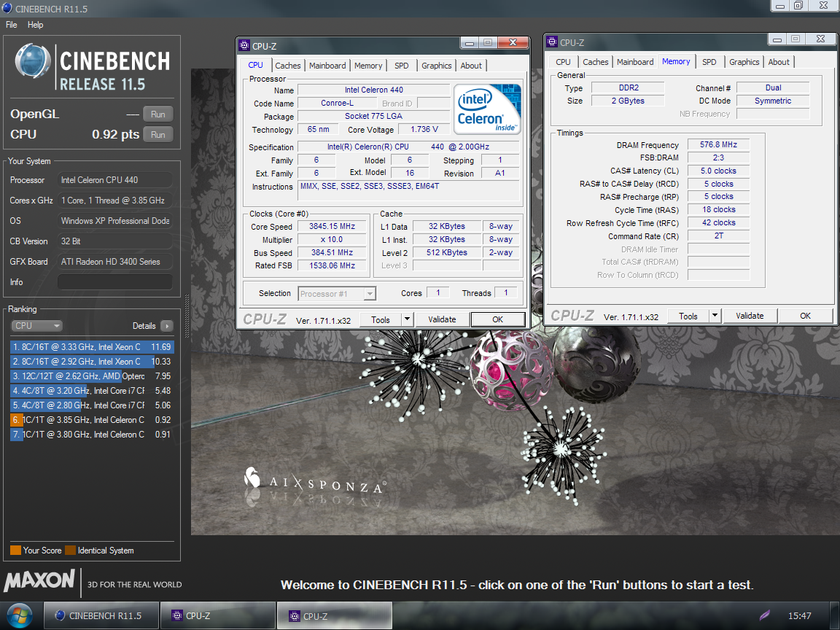Screen dimensions: 840x630
Task: Select ranking row 3 AMD Opteron 2.62 GHz
Action: click(92, 376)
